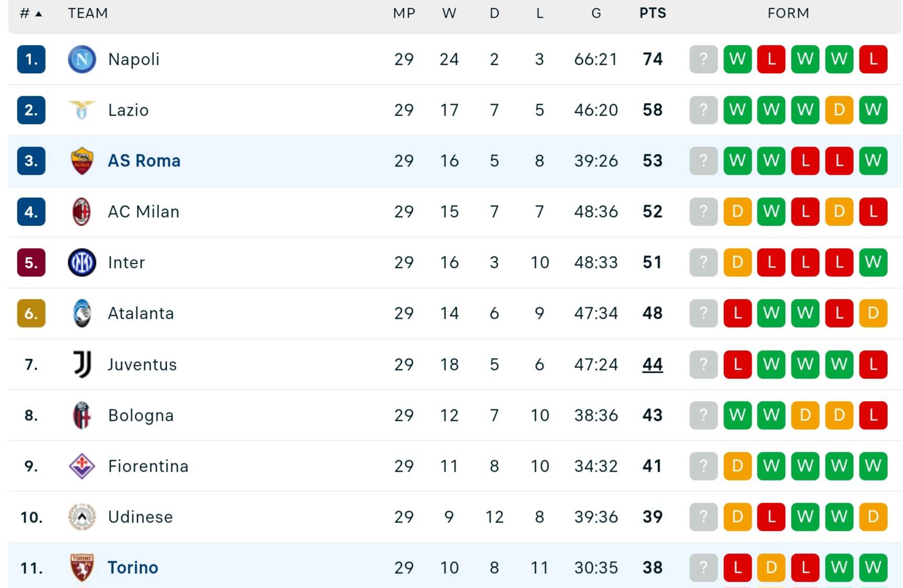Click the Bologna team name
This screenshot has height=588, width=903.
click(x=141, y=415)
